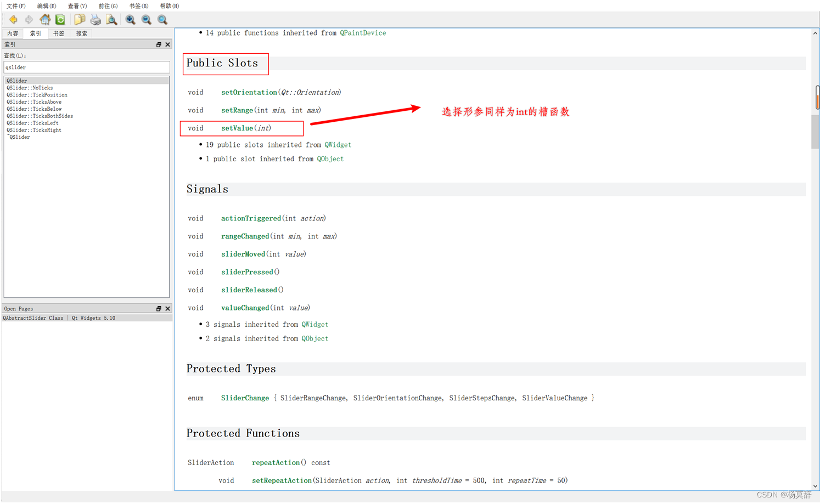
Task: Zoom in with the plus magnifier icon
Action: [x=131, y=20]
